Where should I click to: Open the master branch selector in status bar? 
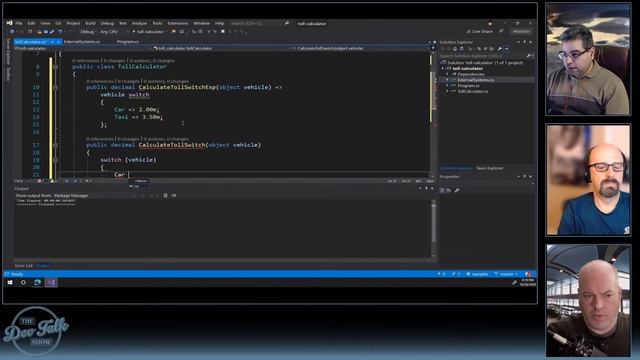[x=506, y=274]
